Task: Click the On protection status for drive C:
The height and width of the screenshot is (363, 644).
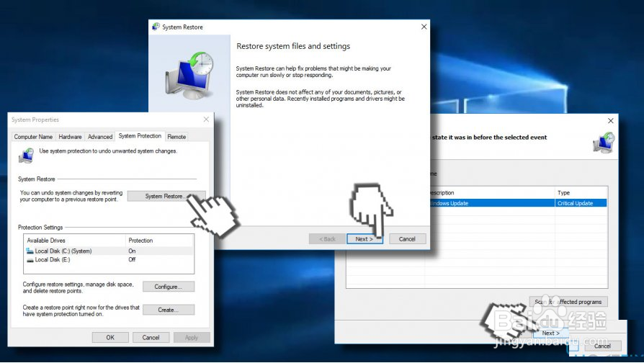Action: [132, 251]
